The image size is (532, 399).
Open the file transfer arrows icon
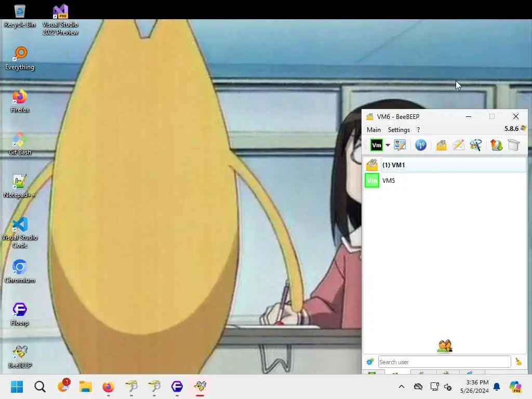tap(496, 145)
